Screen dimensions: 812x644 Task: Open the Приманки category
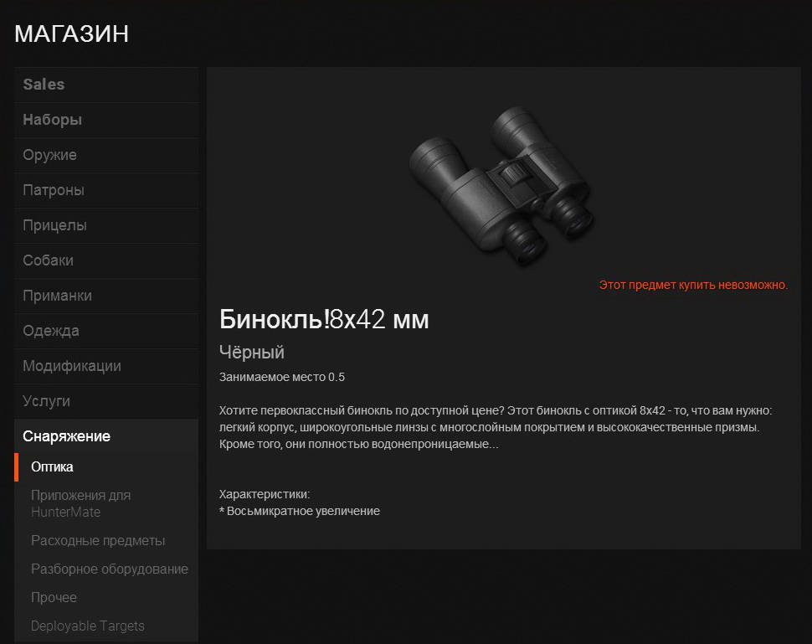pos(106,296)
